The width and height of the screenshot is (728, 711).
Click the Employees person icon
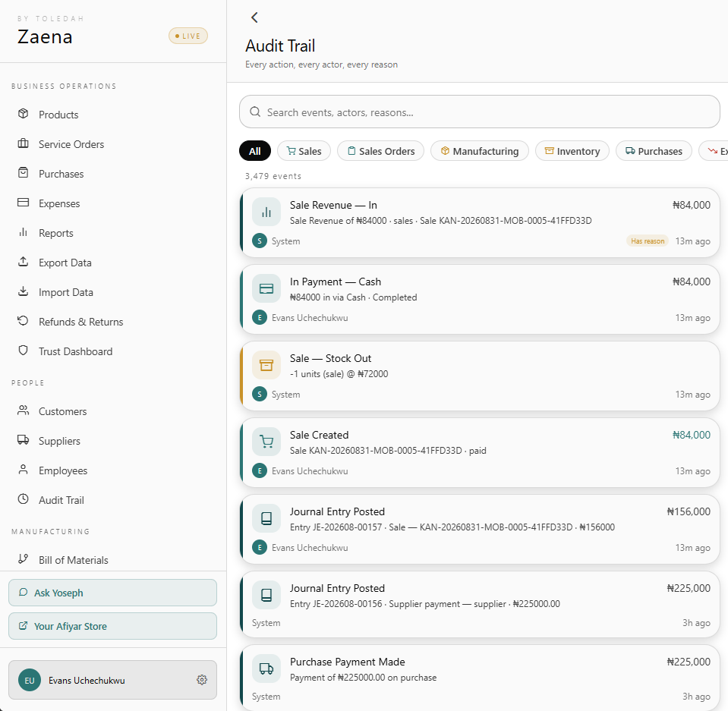(x=24, y=470)
